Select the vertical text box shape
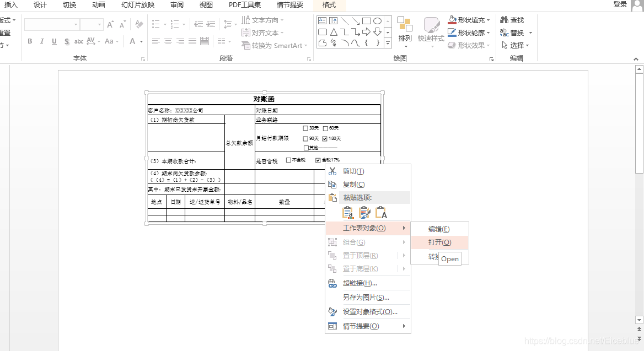644x351 pixels. coord(333,20)
